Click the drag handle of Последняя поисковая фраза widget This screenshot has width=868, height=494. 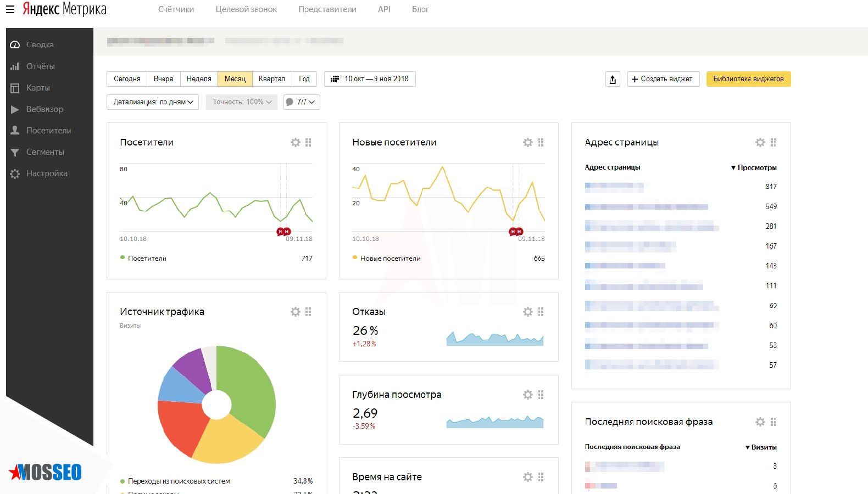click(773, 422)
